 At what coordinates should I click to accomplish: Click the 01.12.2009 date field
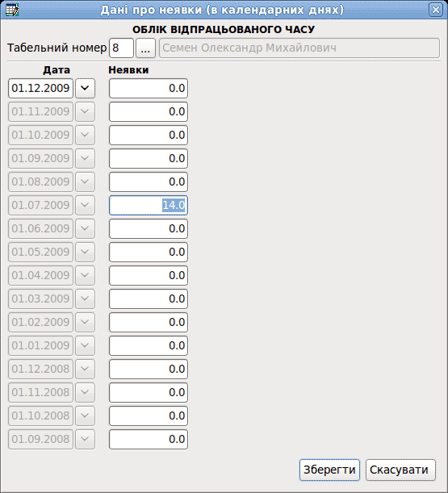click(x=40, y=88)
